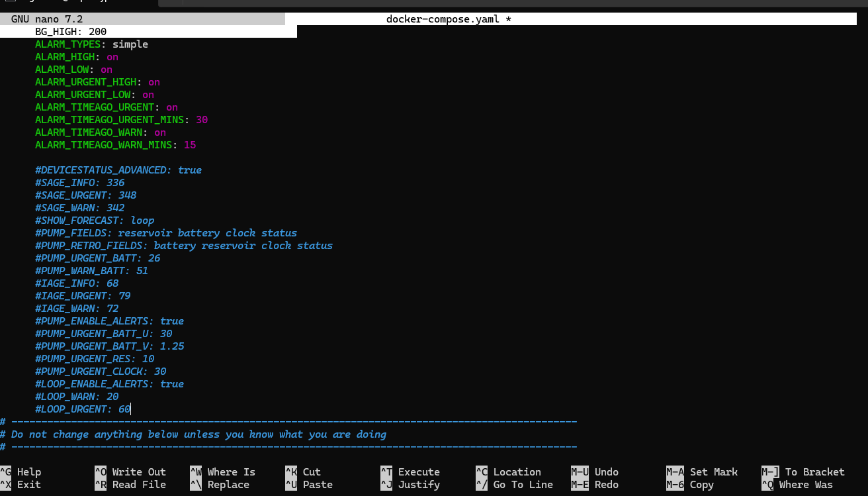Screen dimensions: 868x496
Task: Click the ^X Exit shortcut
Action: coord(21,485)
